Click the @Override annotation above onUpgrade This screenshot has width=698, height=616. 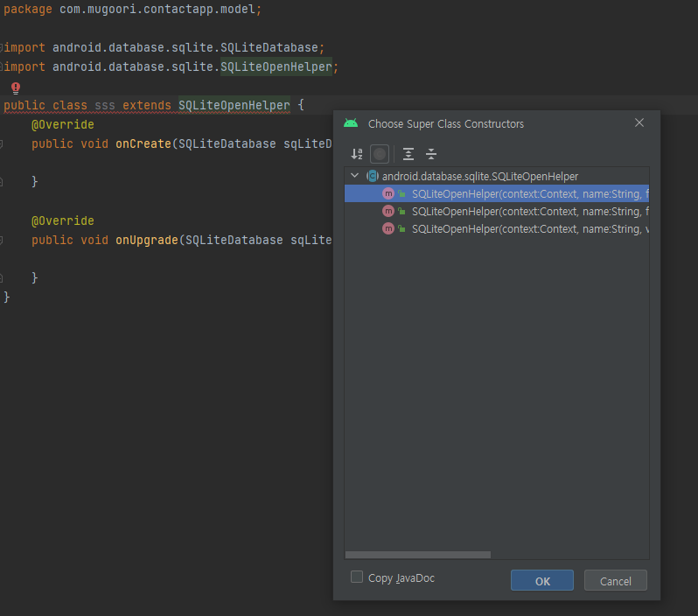point(63,220)
